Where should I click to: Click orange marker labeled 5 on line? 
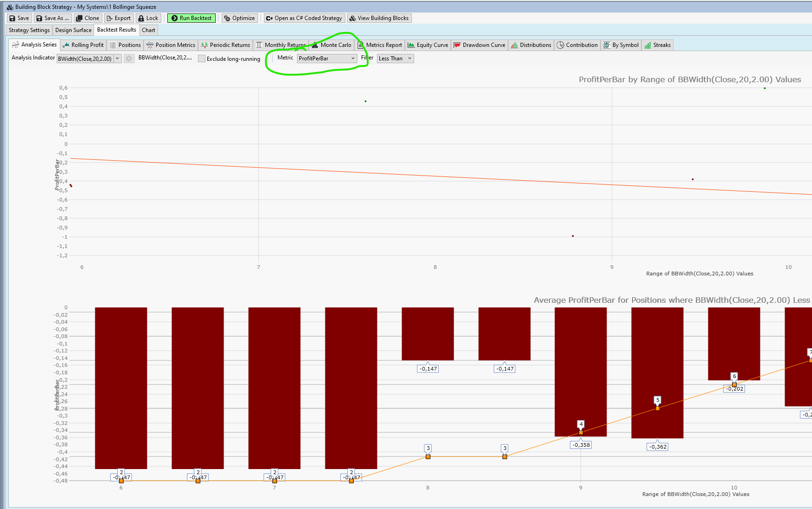657,408
